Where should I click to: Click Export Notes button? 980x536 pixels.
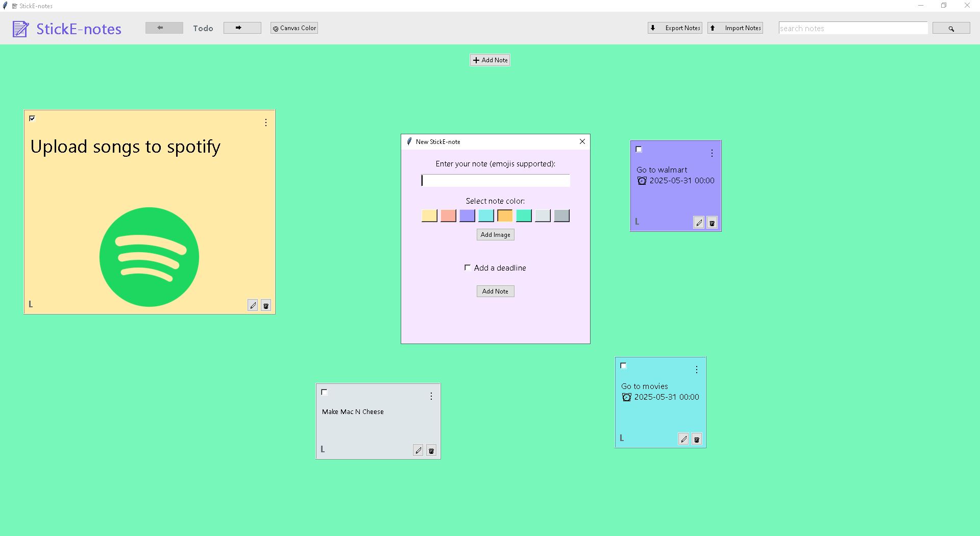[x=675, y=28]
